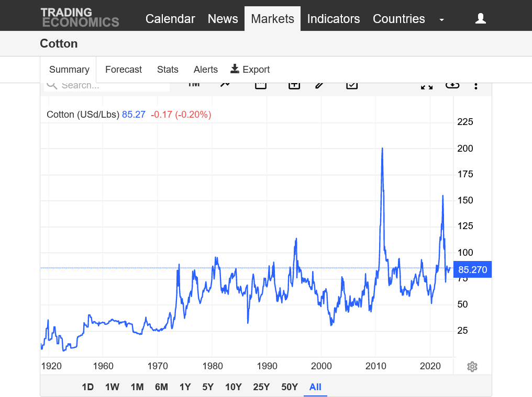Expand the navigation dropdown caret
The image size is (532, 397).
441,20
